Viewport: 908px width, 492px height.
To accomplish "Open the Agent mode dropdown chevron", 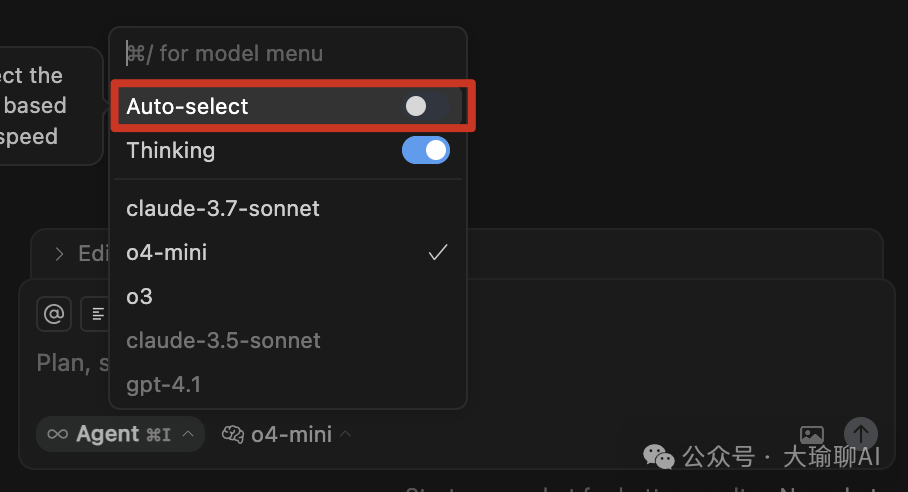I will tap(188, 434).
